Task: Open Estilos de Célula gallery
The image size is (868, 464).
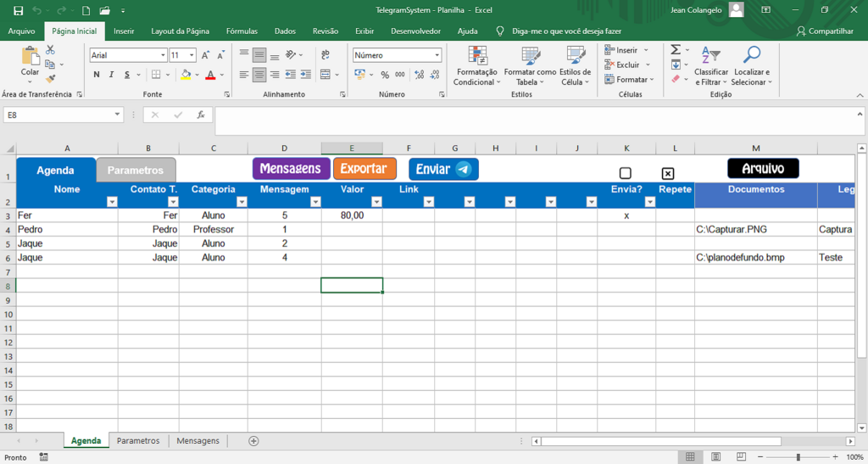Action: [576, 66]
